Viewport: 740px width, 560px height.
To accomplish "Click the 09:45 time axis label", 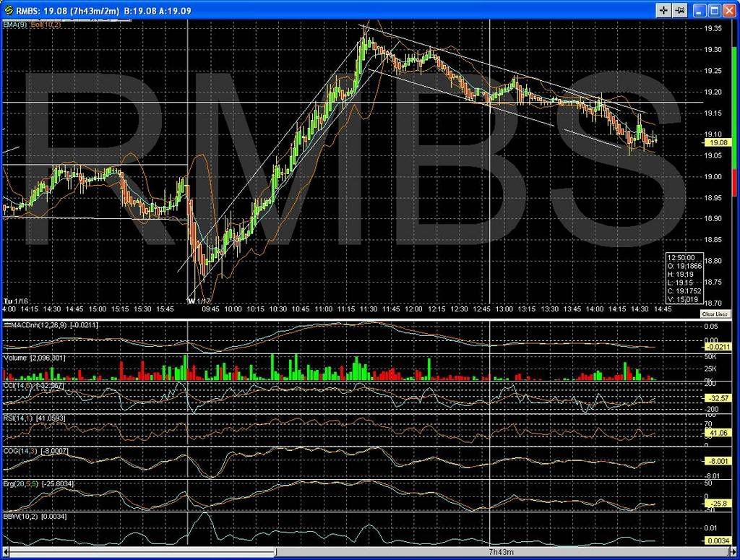I will coord(210,309).
